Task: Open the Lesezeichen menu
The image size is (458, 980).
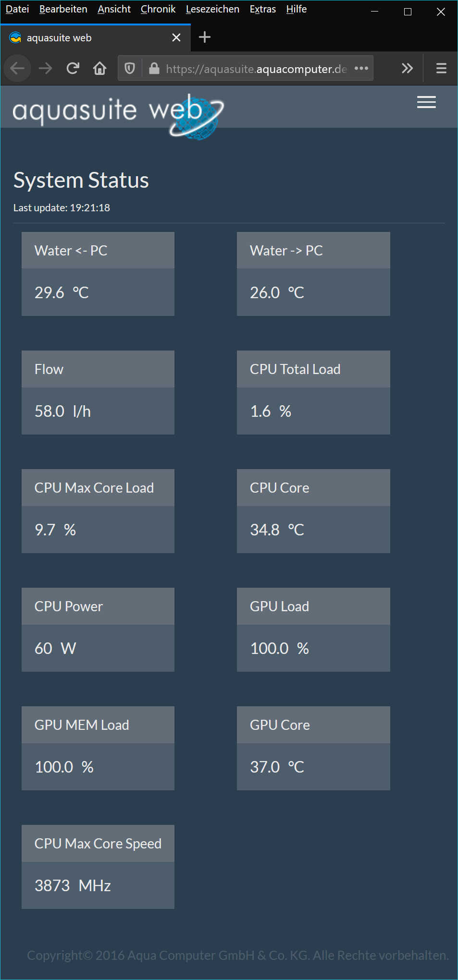Action: [x=212, y=9]
